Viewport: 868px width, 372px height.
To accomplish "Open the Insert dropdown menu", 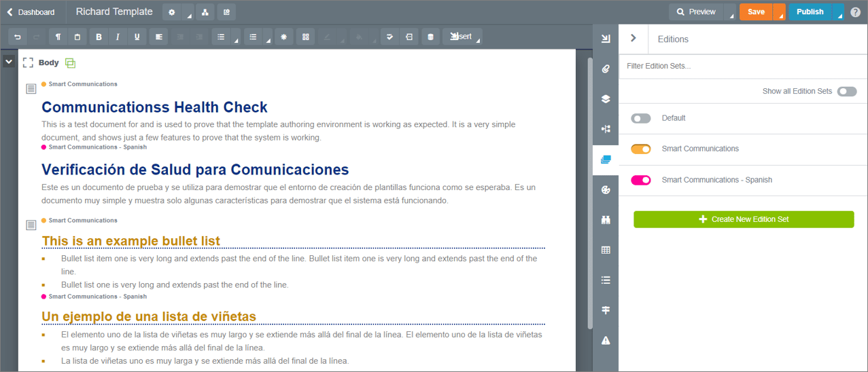I will coord(462,37).
